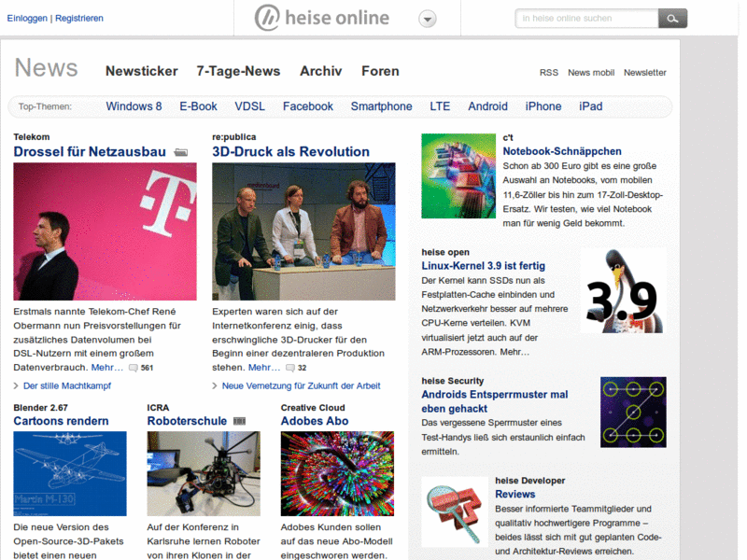This screenshot has width=747, height=560.
Task: Open headline 3D-Druck als Revolution
Action: [290, 151]
